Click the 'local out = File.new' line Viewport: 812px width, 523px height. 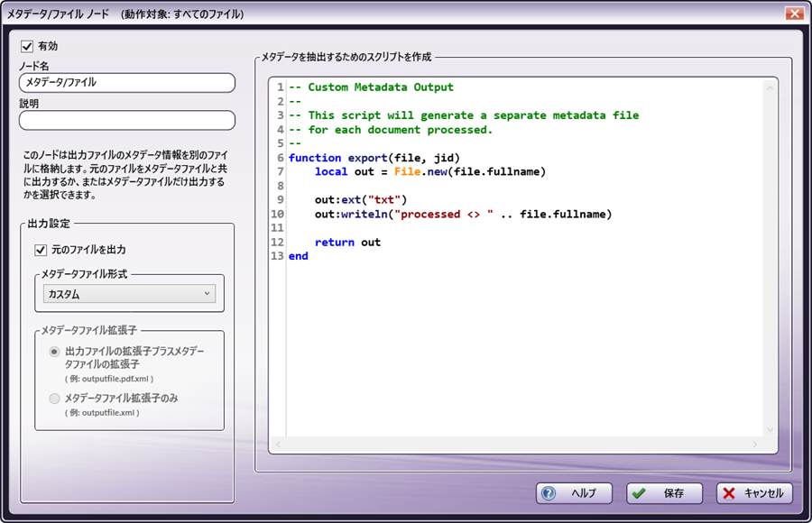click(429, 171)
